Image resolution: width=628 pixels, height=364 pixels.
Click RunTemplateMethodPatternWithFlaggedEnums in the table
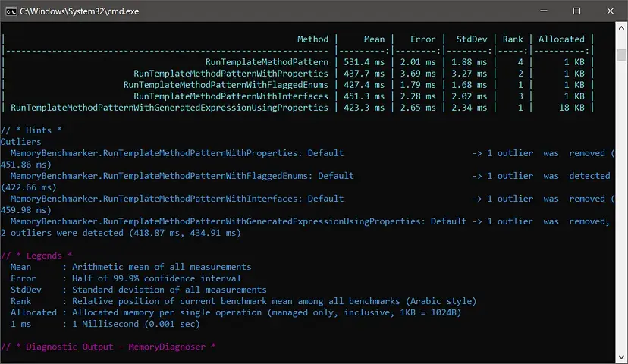coord(226,85)
